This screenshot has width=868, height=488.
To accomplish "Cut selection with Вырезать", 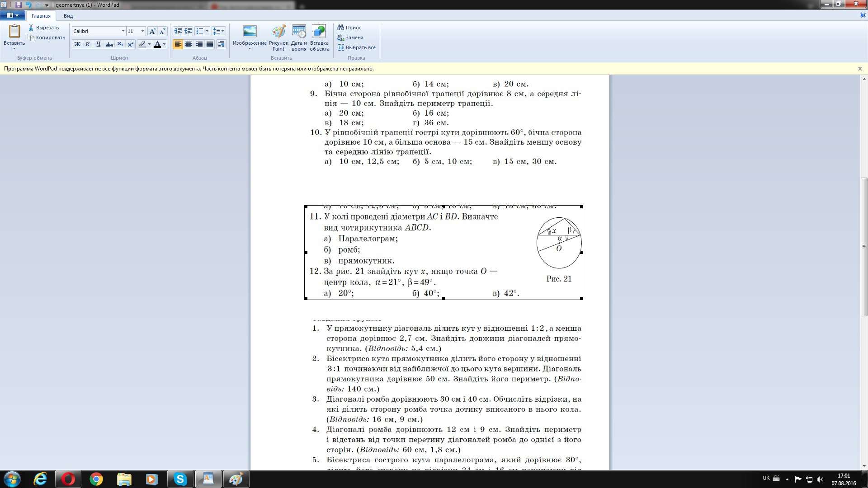I will [x=43, y=28].
